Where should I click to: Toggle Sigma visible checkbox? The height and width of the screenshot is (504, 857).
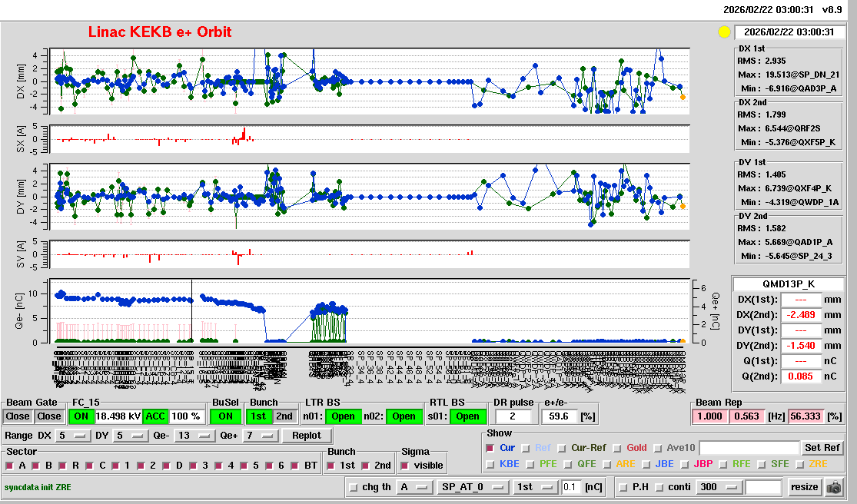pos(406,466)
